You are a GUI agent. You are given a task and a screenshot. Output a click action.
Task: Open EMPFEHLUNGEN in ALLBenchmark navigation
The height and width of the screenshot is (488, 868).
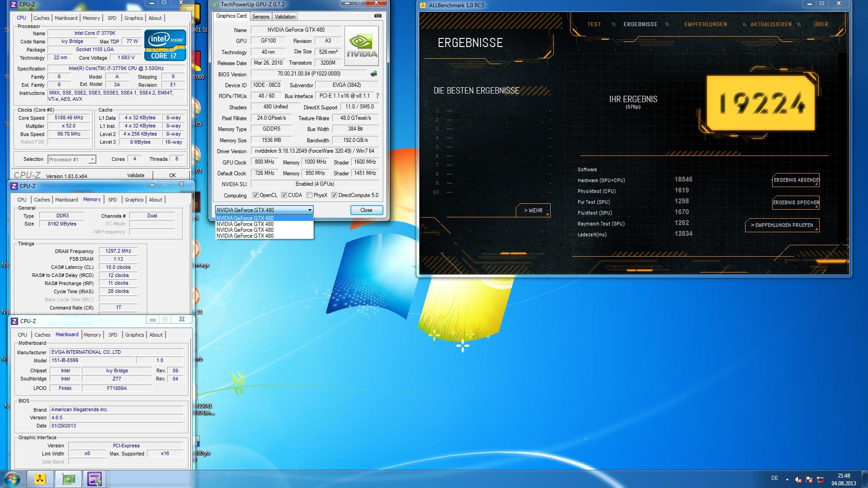point(705,24)
